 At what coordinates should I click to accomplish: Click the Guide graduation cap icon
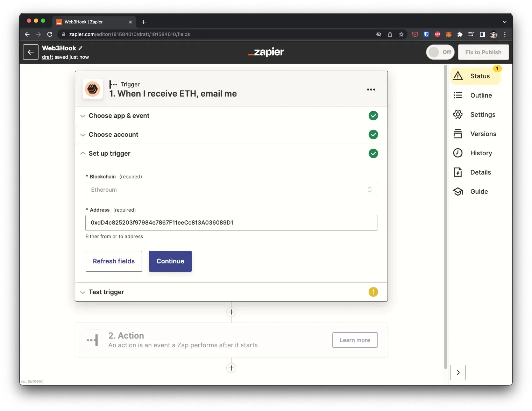pos(458,191)
